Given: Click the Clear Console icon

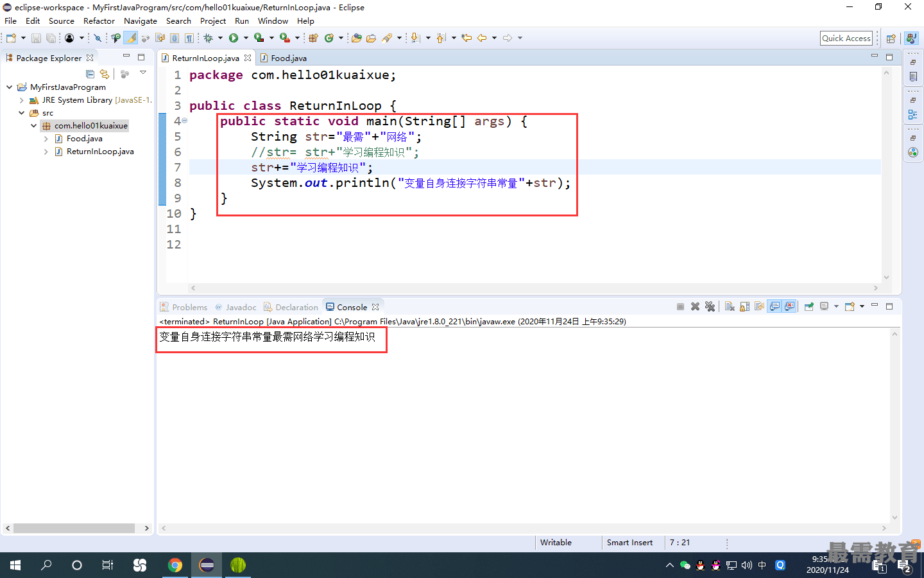Looking at the screenshot, I should click(x=729, y=306).
